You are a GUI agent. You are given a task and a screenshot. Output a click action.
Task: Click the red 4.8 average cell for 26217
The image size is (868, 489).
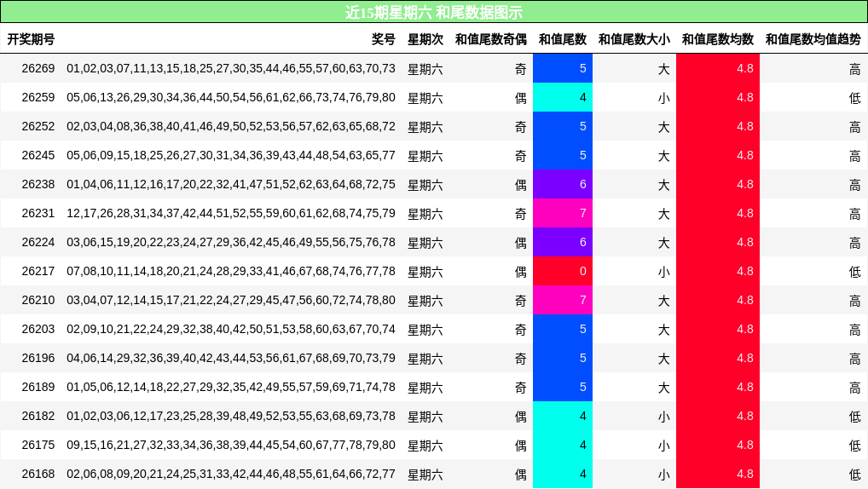pos(718,271)
